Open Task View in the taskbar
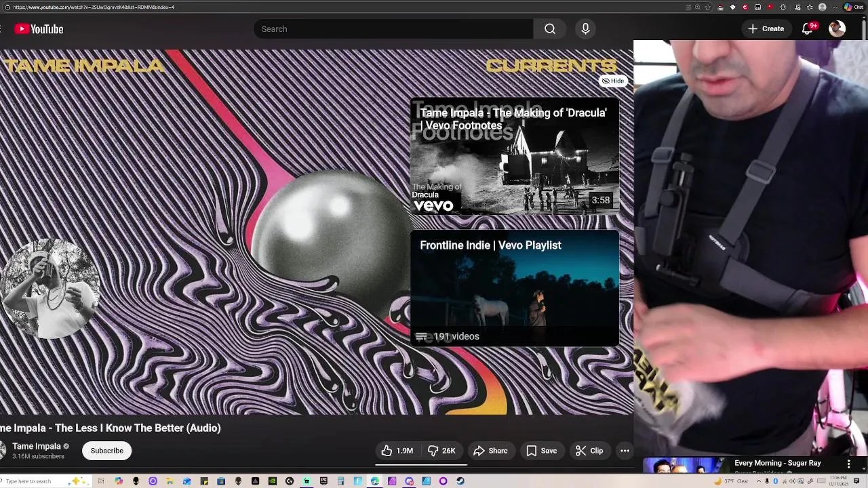868x488 pixels. pos(101,481)
